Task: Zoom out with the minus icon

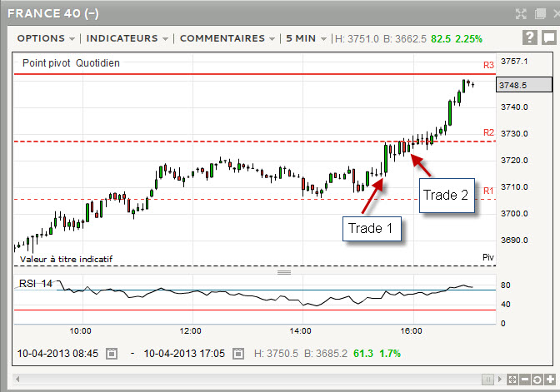Action: click(x=525, y=380)
